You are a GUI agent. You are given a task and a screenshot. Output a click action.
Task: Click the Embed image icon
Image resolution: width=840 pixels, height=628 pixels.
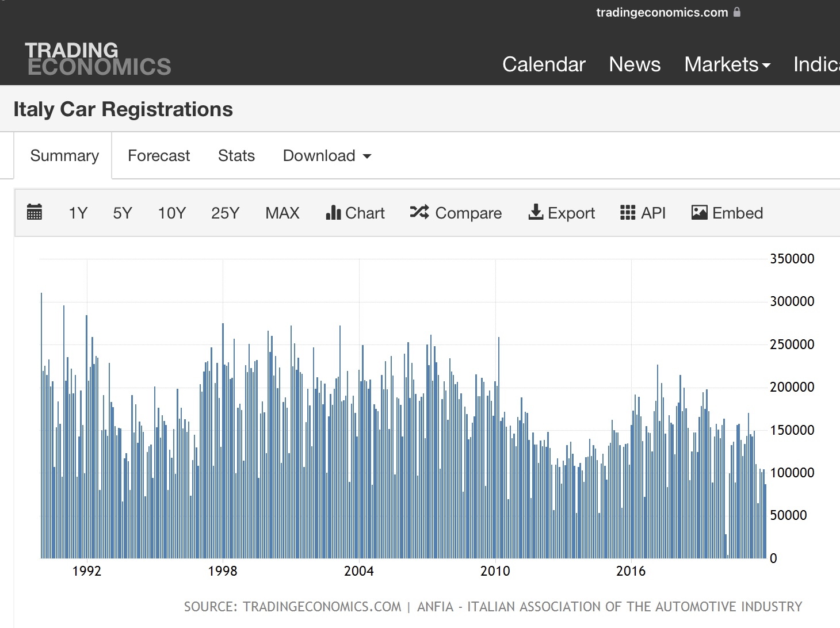tap(699, 212)
